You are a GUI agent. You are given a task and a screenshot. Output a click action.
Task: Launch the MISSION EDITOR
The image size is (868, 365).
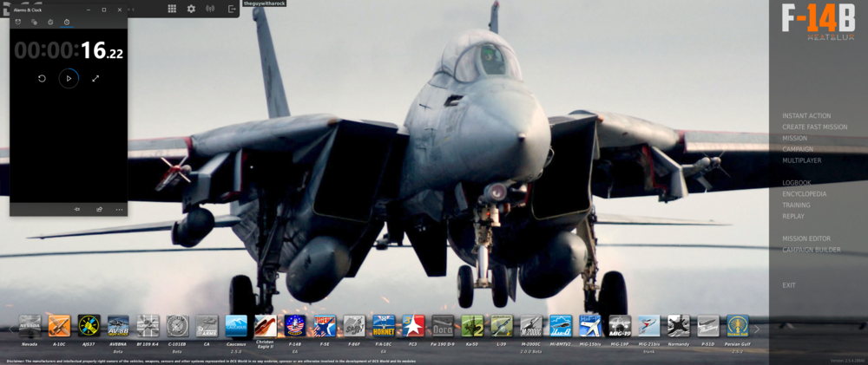(x=806, y=239)
